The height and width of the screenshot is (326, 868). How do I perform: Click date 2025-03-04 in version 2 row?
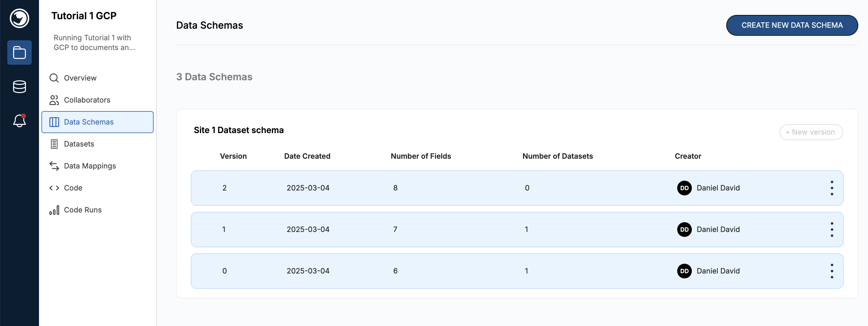pyautogui.click(x=308, y=188)
